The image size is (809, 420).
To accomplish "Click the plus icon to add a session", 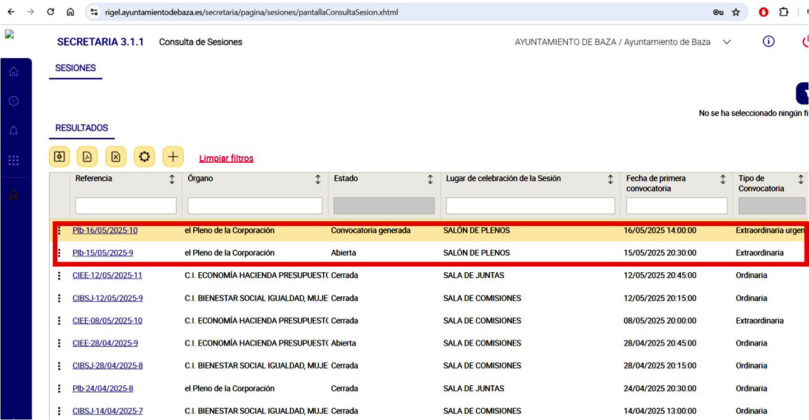I will click(173, 157).
